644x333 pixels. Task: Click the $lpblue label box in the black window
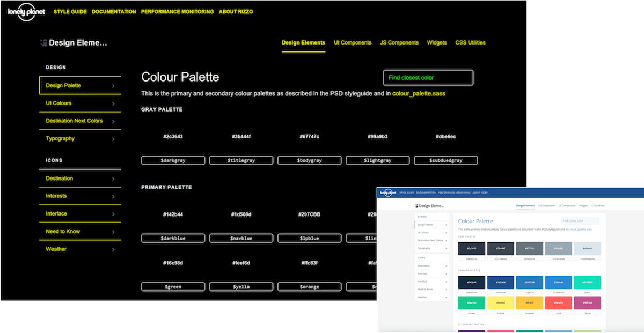(x=309, y=238)
